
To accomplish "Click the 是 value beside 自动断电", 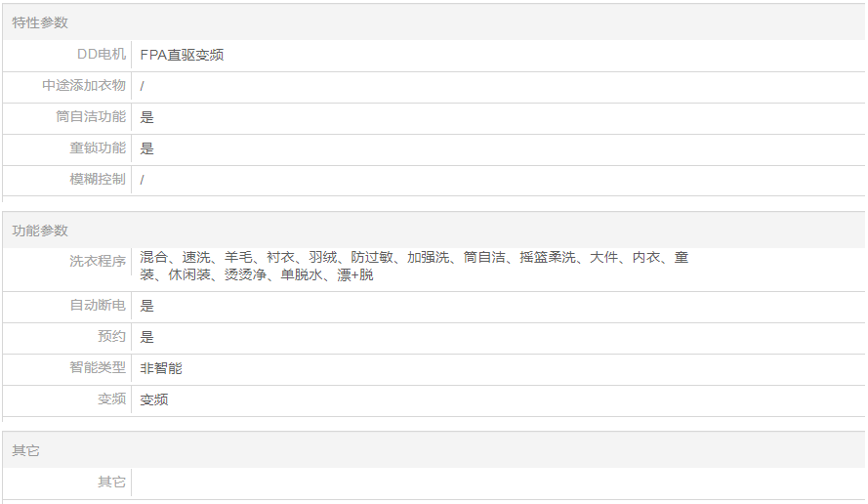I will [147, 306].
